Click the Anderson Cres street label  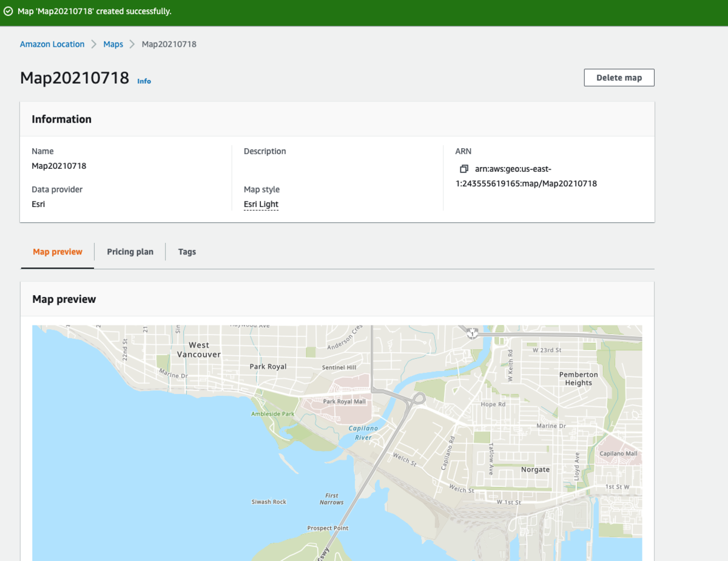point(345,338)
